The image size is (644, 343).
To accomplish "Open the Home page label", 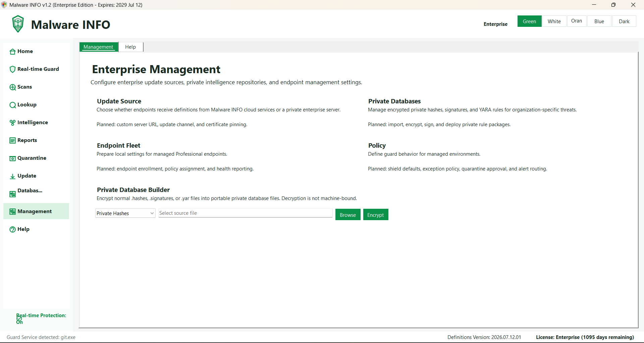I will [25, 51].
